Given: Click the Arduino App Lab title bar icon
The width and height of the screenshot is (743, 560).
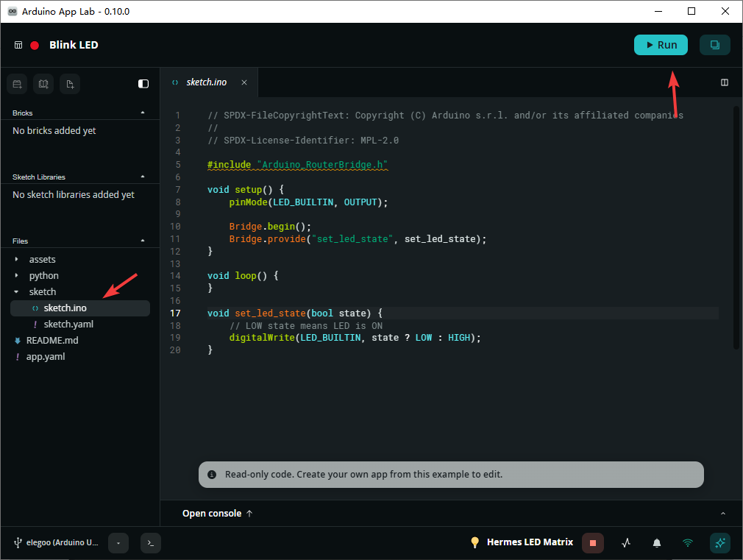Looking at the screenshot, I should 13,11.
